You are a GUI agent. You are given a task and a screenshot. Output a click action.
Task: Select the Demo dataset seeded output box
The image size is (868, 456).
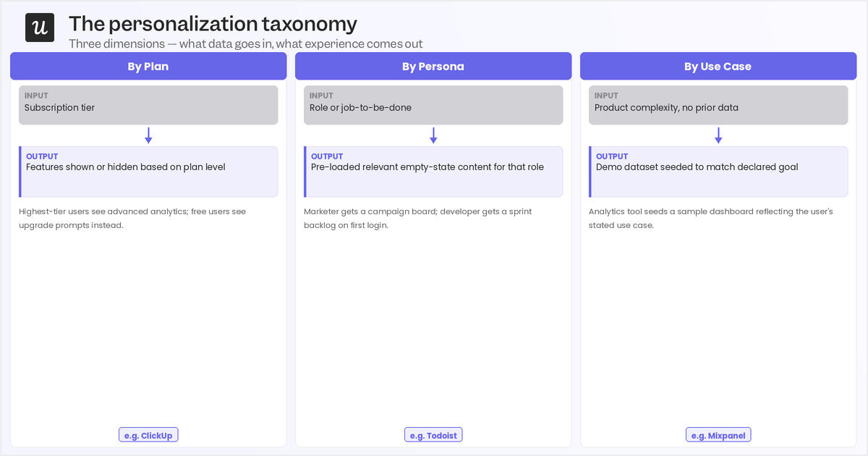[718, 172]
